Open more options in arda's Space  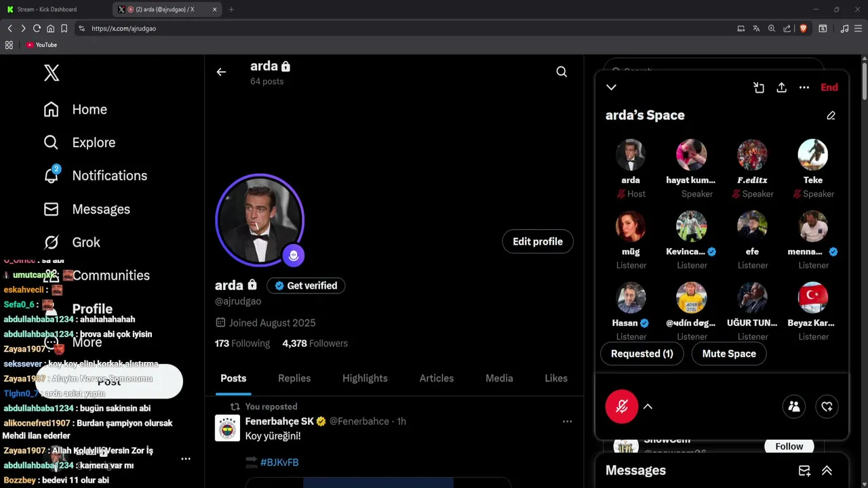point(804,87)
